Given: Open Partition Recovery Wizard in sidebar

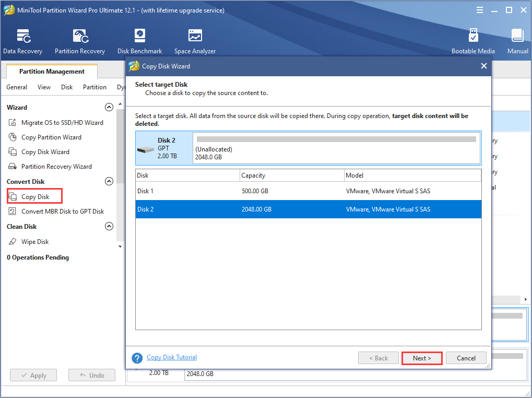Looking at the screenshot, I should 50,166.
